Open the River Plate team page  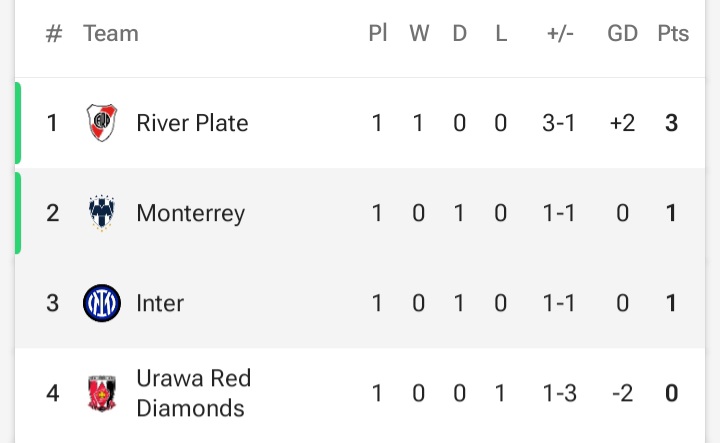tap(192, 123)
